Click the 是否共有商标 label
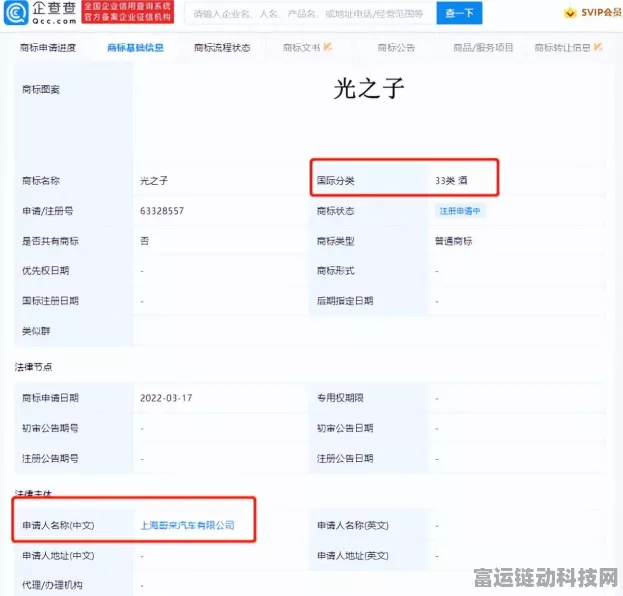Screen dimensions: 623x596 [x=50, y=241]
